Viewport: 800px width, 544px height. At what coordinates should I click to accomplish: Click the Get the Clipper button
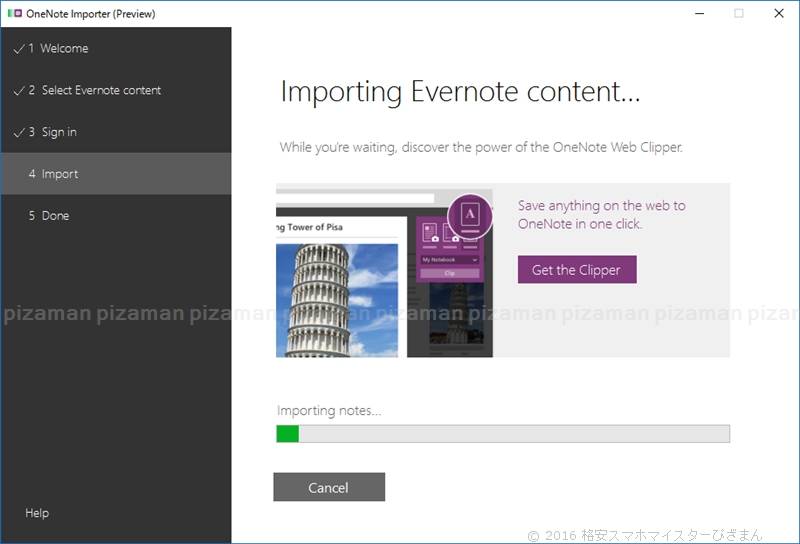(x=577, y=269)
